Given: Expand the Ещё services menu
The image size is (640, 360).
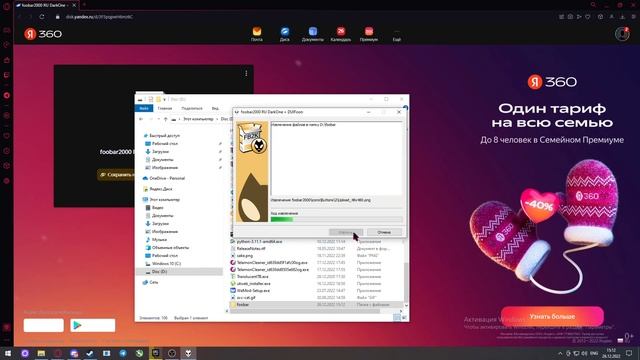Looking at the screenshot, I should (x=397, y=35).
